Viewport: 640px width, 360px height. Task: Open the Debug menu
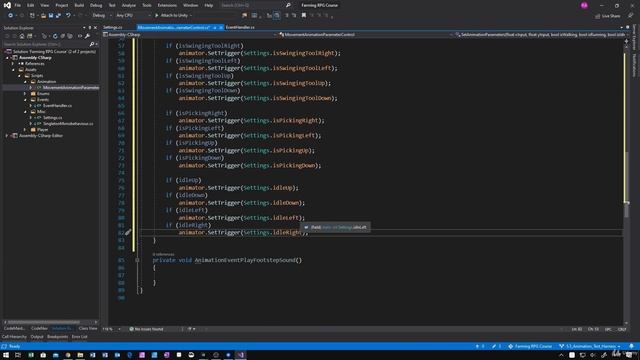pos(96,5)
